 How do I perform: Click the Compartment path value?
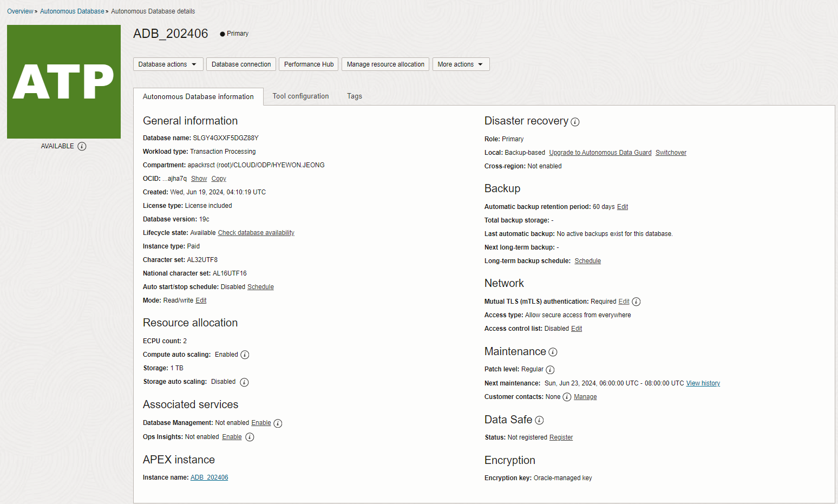pos(256,165)
